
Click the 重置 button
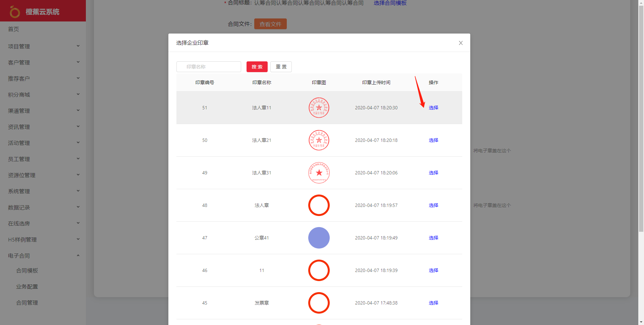(281, 67)
